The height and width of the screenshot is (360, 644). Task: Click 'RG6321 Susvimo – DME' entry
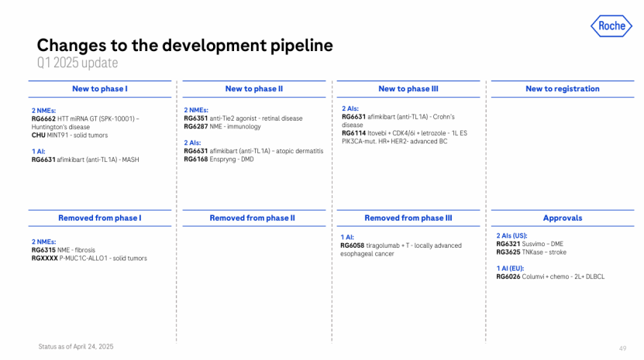530,244
